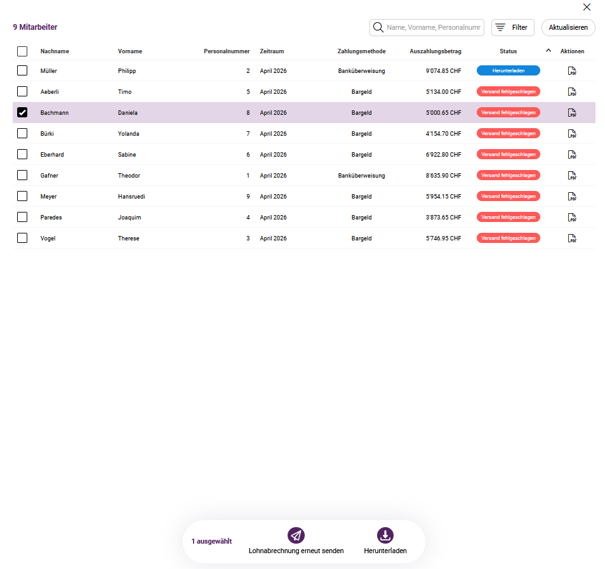Sort by Auszahlungsbetrag column header
Image resolution: width=605 pixels, height=569 pixels.
tap(435, 51)
